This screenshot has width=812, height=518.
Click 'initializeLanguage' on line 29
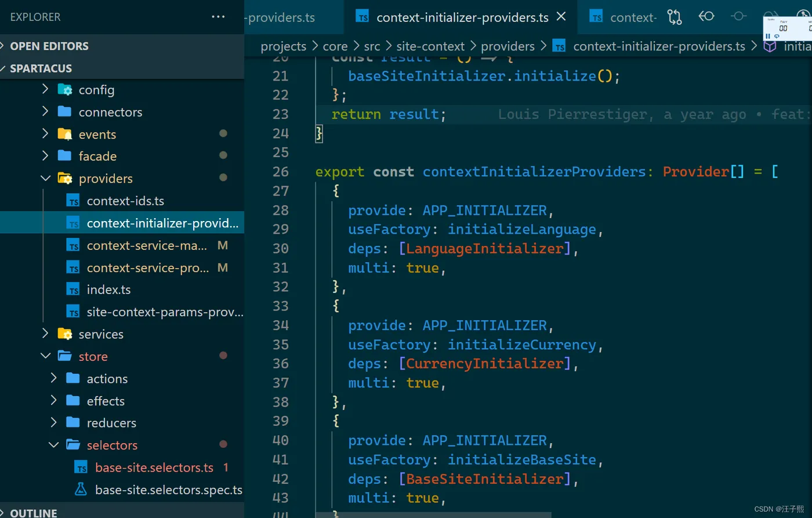[522, 229]
